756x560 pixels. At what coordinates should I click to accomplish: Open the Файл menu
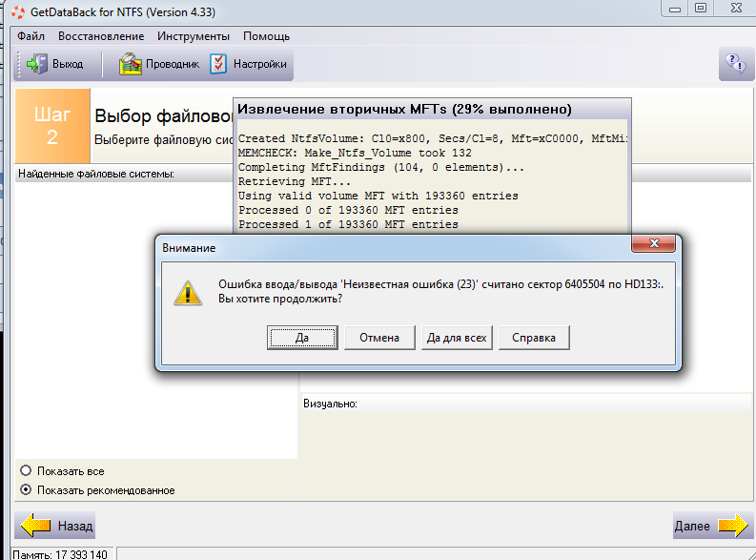click(x=31, y=36)
